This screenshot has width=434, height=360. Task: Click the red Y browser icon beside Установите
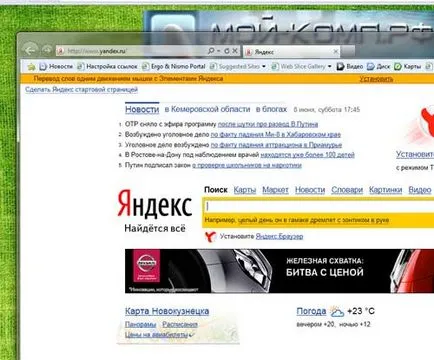point(211,237)
